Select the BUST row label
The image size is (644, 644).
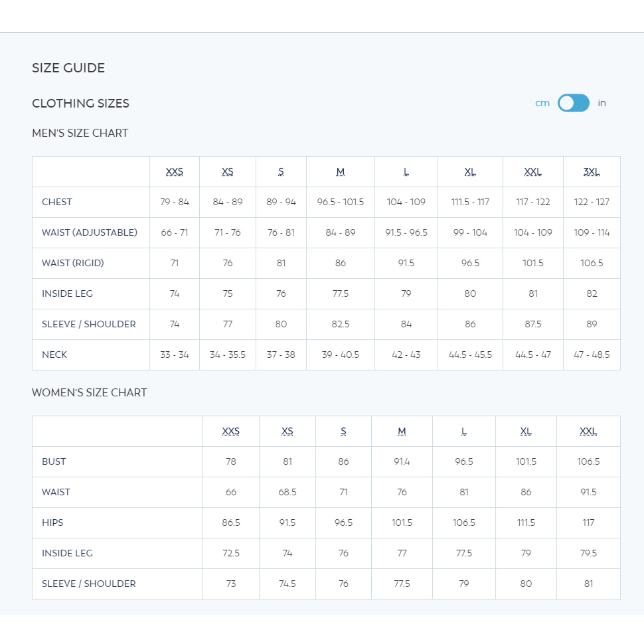coord(54,461)
